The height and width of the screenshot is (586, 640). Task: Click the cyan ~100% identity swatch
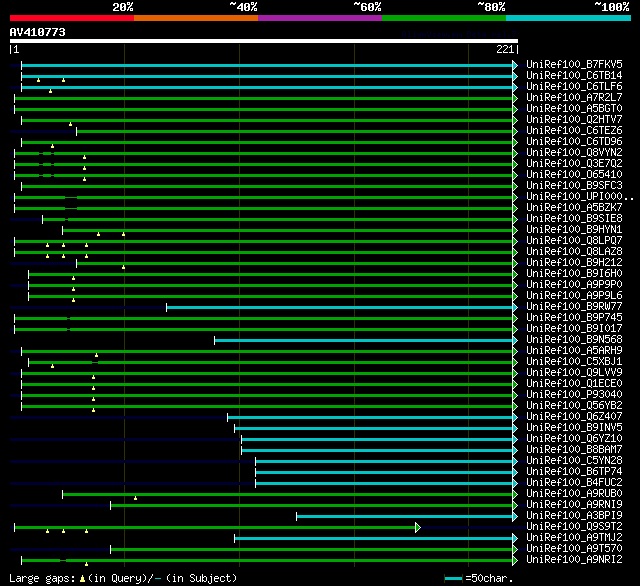click(569, 18)
